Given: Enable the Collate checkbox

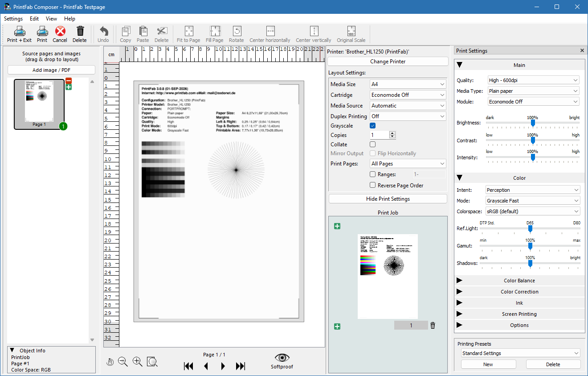Looking at the screenshot, I should point(373,145).
